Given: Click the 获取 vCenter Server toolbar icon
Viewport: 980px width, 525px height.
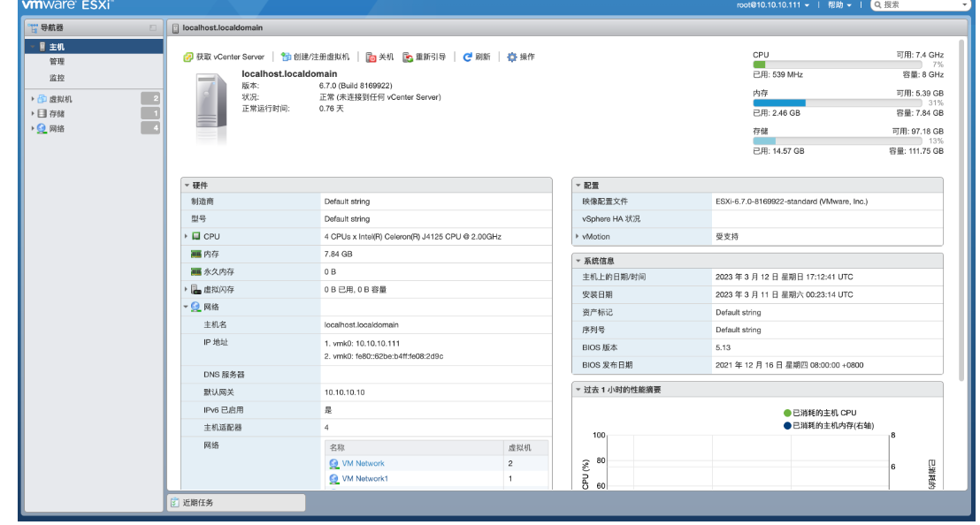Looking at the screenshot, I should coord(188,57).
